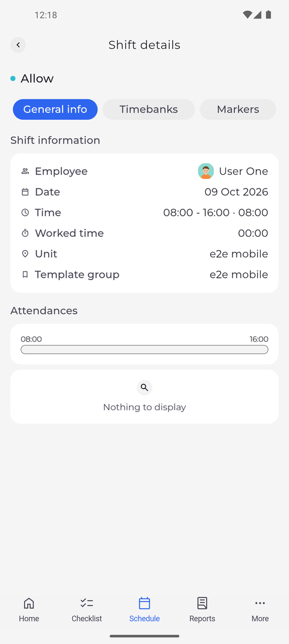Tap the cyan dot next to Allow
289x644 pixels.
coord(13,78)
